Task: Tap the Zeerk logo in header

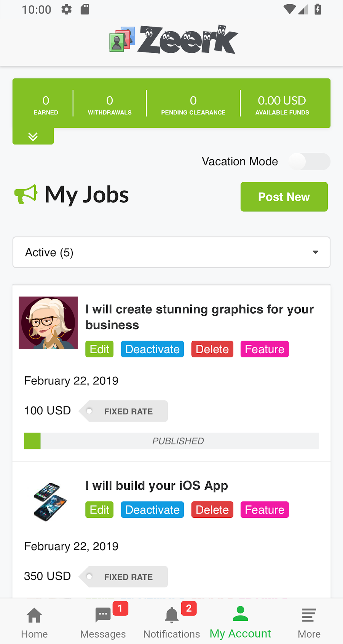Action: 174,40
